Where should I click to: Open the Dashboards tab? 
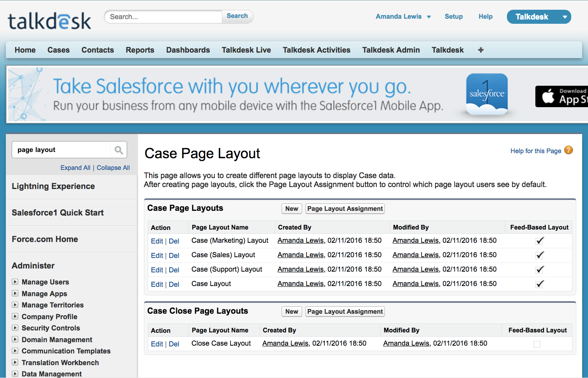(188, 50)
